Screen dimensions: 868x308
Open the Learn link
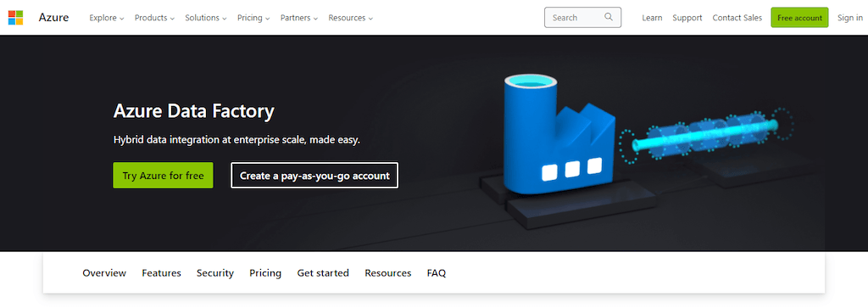coord(652,18)
